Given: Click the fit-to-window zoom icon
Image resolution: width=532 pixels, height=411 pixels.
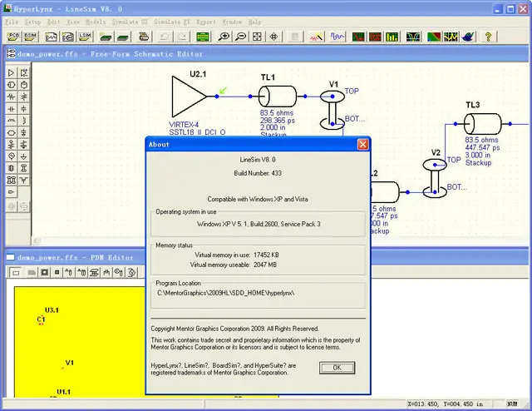Looking at the screenshot, I should pos(257,37).
